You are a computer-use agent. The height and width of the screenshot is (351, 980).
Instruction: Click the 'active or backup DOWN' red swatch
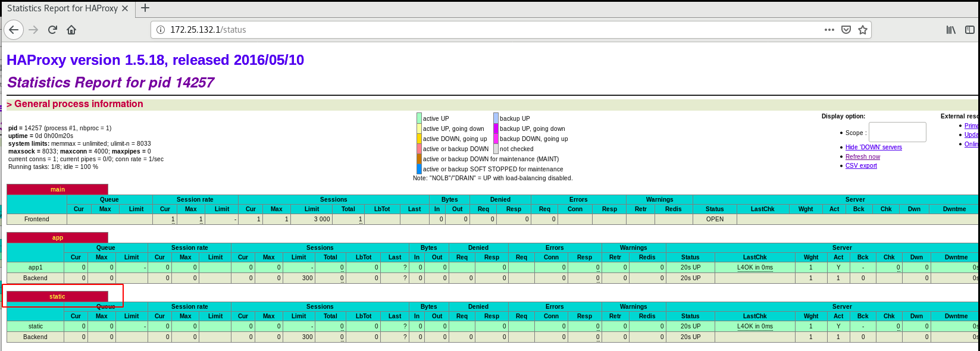click(419, 149)
